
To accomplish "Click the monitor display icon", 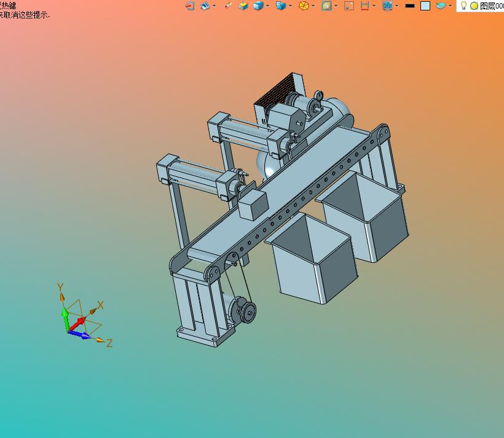I will point(388,6).
